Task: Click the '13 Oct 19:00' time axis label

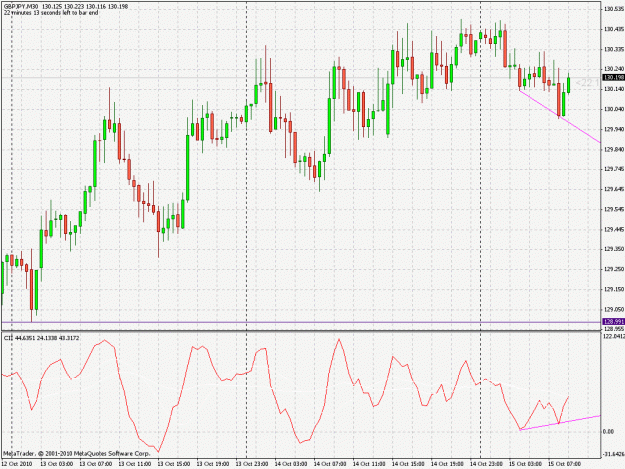Action: coord(213,464)
